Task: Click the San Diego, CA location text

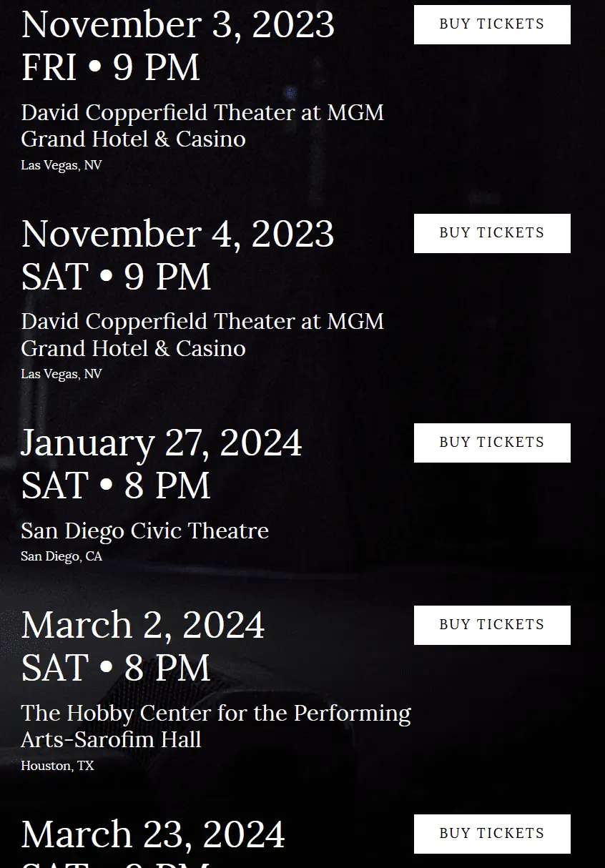Action: [62, 556]
